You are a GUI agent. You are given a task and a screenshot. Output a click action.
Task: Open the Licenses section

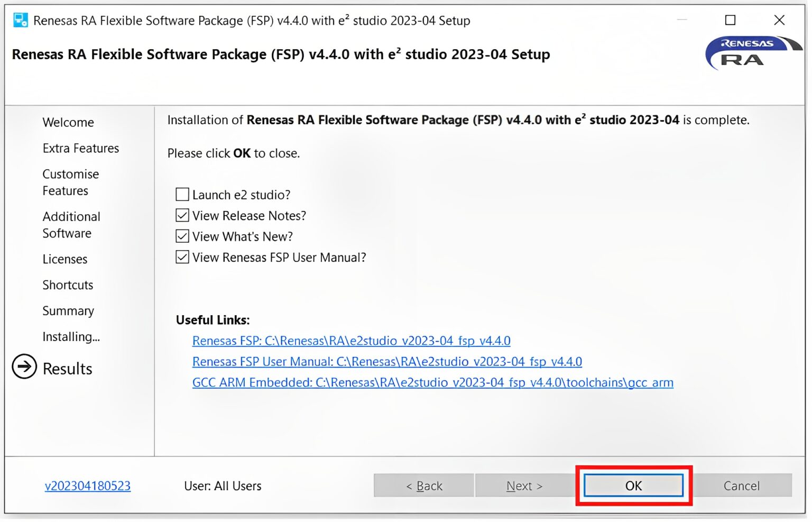(64, 259)
